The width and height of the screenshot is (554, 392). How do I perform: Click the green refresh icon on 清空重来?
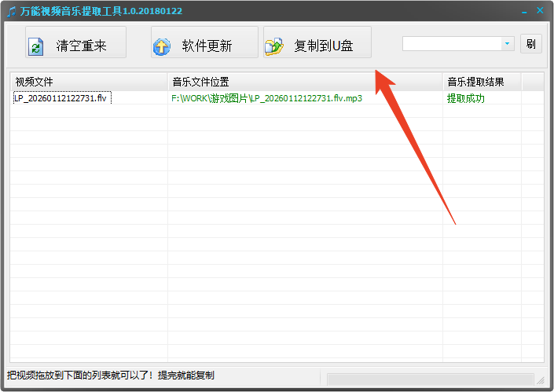[35, 46]
